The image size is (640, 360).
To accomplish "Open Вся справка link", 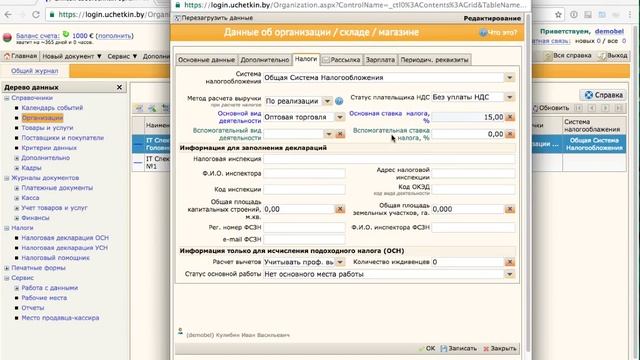I will pos(568,56).
